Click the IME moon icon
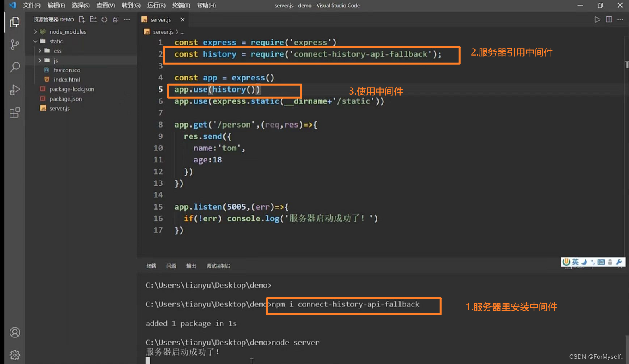This screenshot has height=364, width=629. [x=584, y=262]
